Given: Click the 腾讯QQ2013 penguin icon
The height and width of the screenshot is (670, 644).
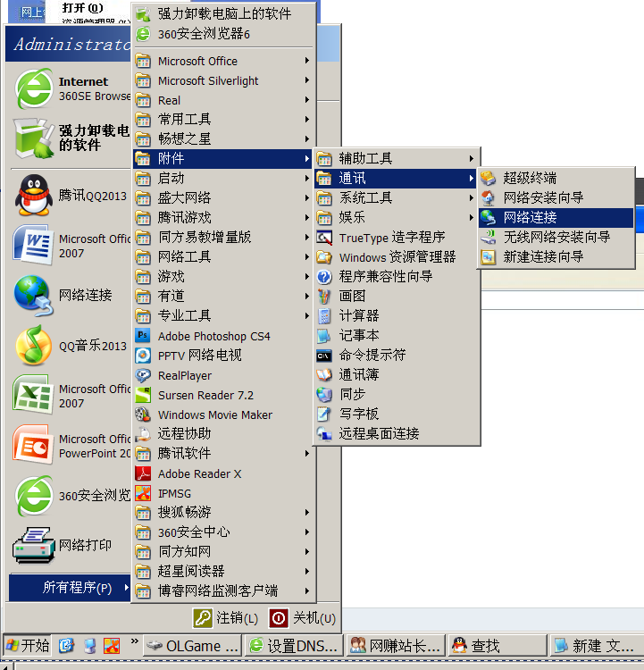Looking at the screenshot, I should (33, 196).
